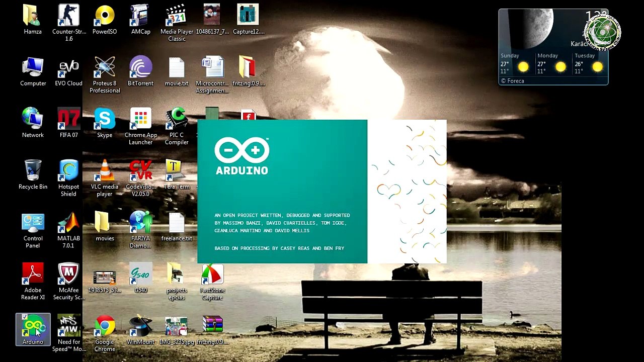Select the 10486137_7 image file
Screen dimensions: 644x362
pyautogui.click(x=212, y=19)
